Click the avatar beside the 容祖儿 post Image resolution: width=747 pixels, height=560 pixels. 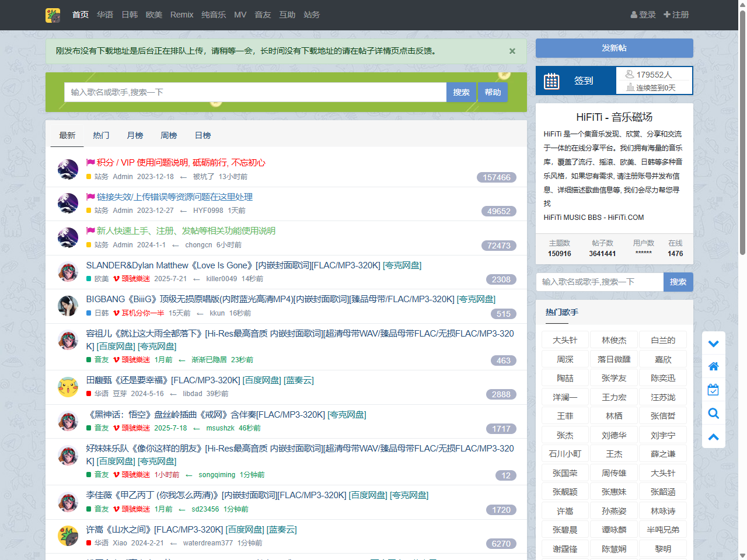click(68, 340)
